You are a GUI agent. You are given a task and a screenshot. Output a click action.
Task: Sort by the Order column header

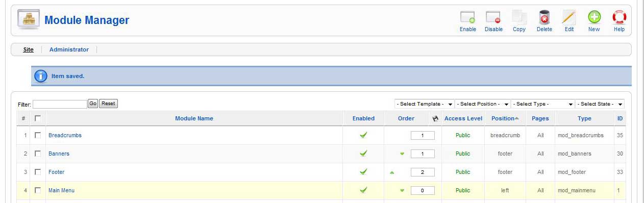[406, 118]
